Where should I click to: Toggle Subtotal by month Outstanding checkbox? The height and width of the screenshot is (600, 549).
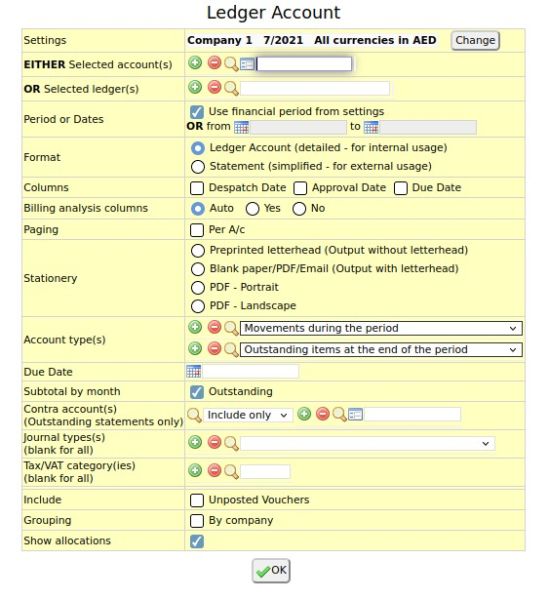197,392
